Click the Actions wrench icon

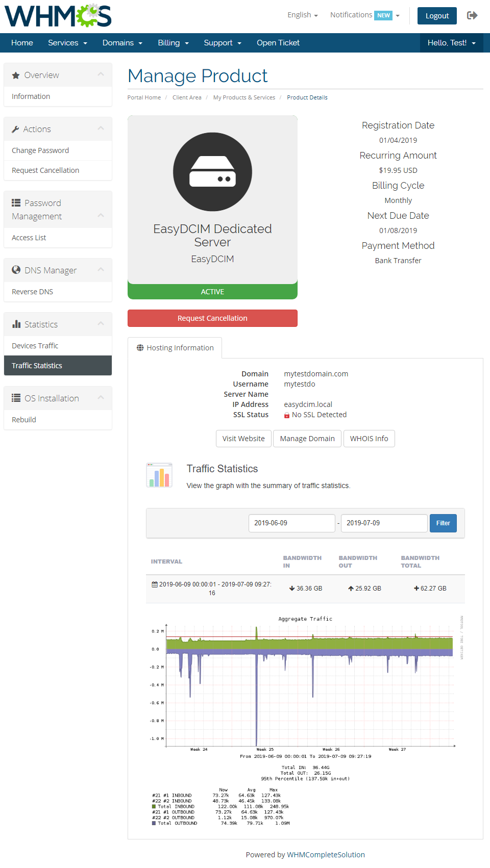click(x=15, y=129)
